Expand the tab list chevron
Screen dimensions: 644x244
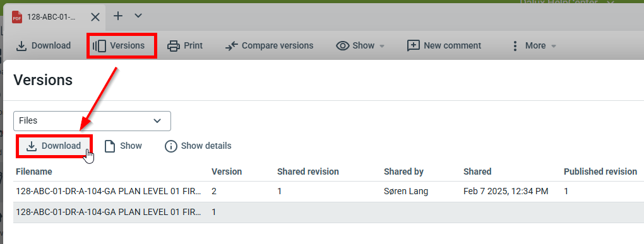(x=138, y=16)
